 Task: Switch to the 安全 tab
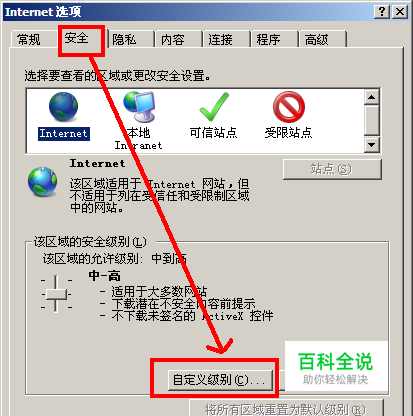coord(77,38)
